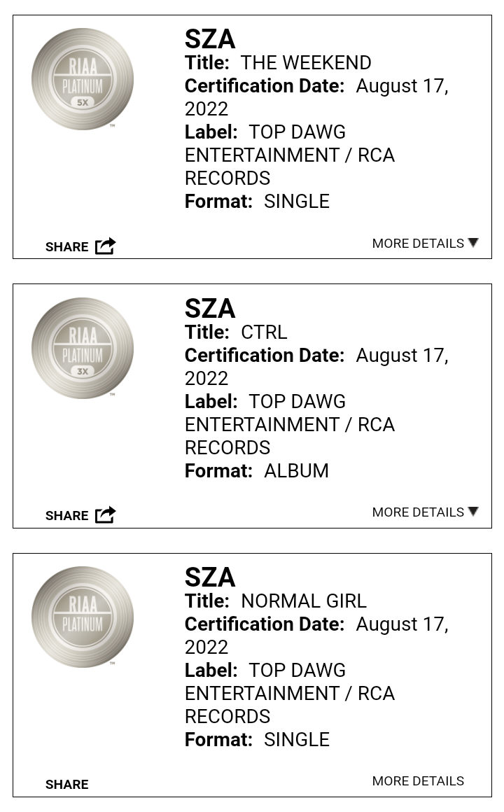Click share icon on CTRL album card
Screen dimensions: 504x812
[x=106, y=514]
